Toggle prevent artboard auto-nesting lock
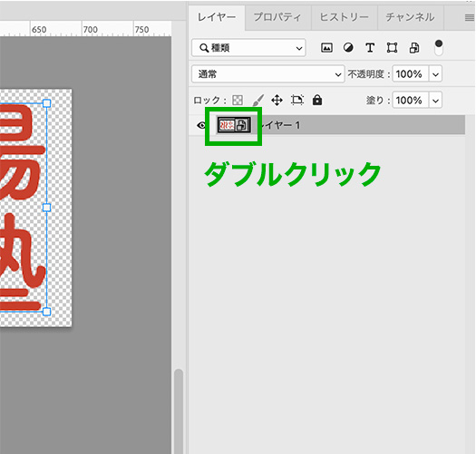Screen dimensions: 476x454 [x=297, y=101]
